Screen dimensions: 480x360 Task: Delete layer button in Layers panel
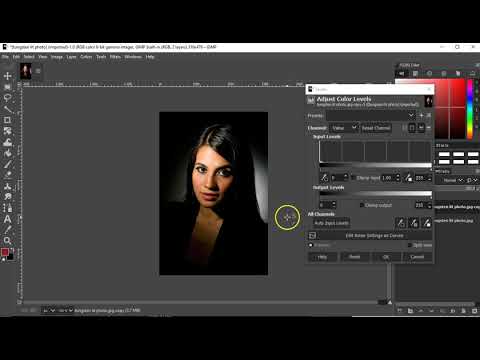click(475, 311)
